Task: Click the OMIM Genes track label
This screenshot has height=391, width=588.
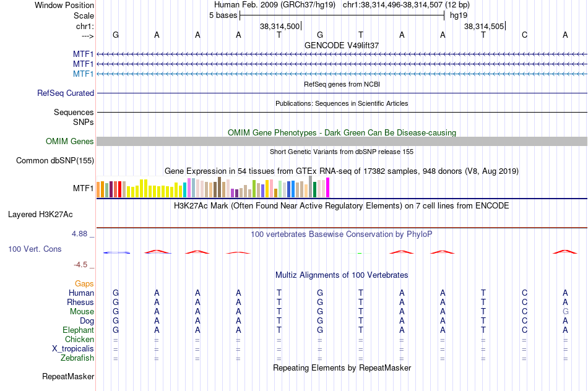Action: point(70,141)
